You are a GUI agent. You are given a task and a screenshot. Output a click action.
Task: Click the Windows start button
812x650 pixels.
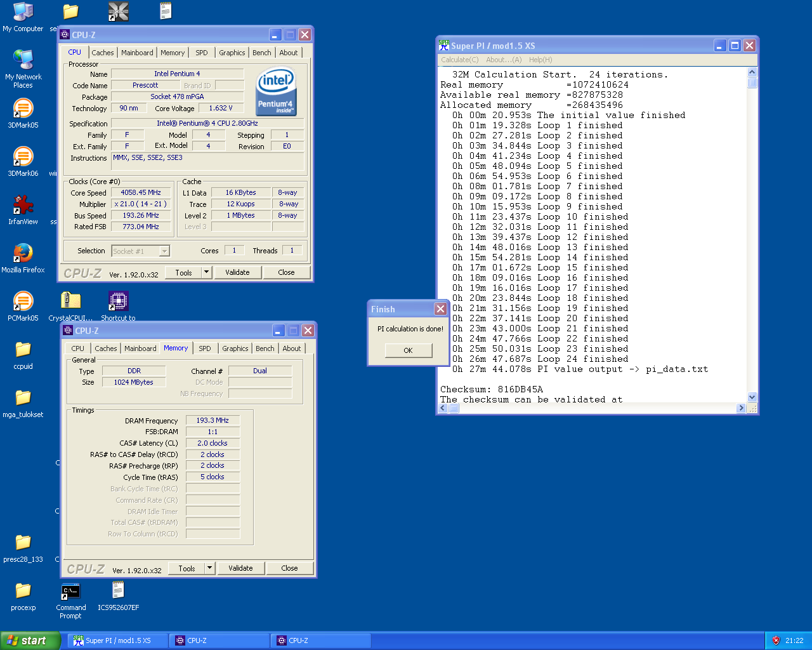point(30,640)
